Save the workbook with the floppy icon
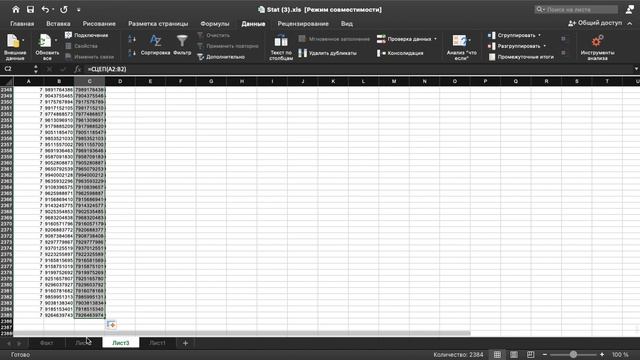The height and width of the screenshot is (360, 640). coord(30,9)
